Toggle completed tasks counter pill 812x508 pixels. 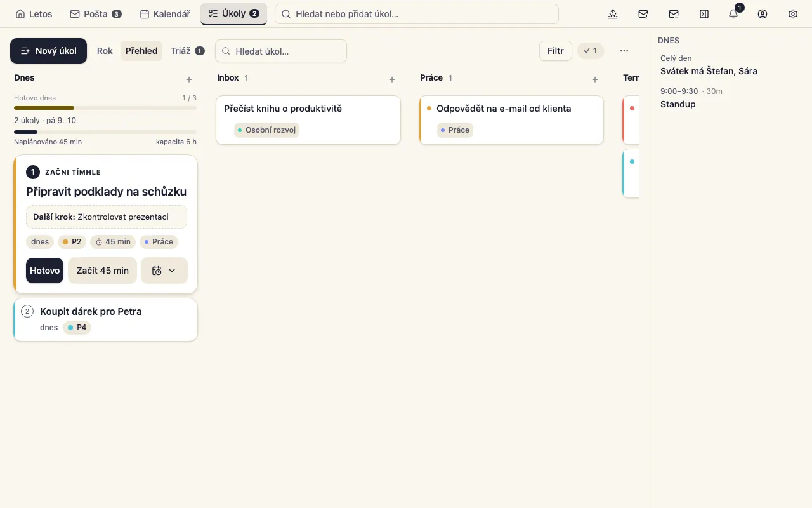(x=591, y=51)
